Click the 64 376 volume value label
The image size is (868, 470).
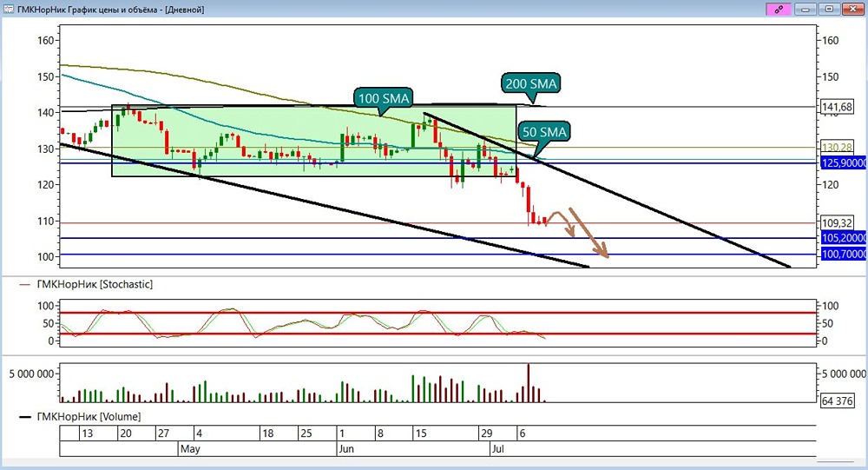(837, 400)
